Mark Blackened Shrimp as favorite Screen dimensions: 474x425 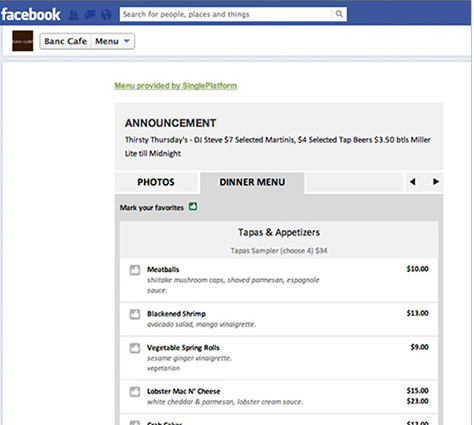coord(135,314)
